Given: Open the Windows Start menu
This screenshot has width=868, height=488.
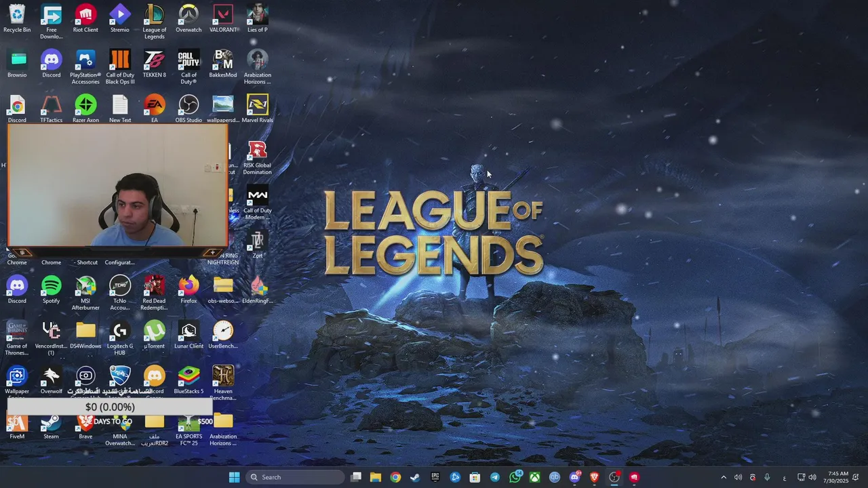Looking at the screenshot, I should click(x=234, y=477).
